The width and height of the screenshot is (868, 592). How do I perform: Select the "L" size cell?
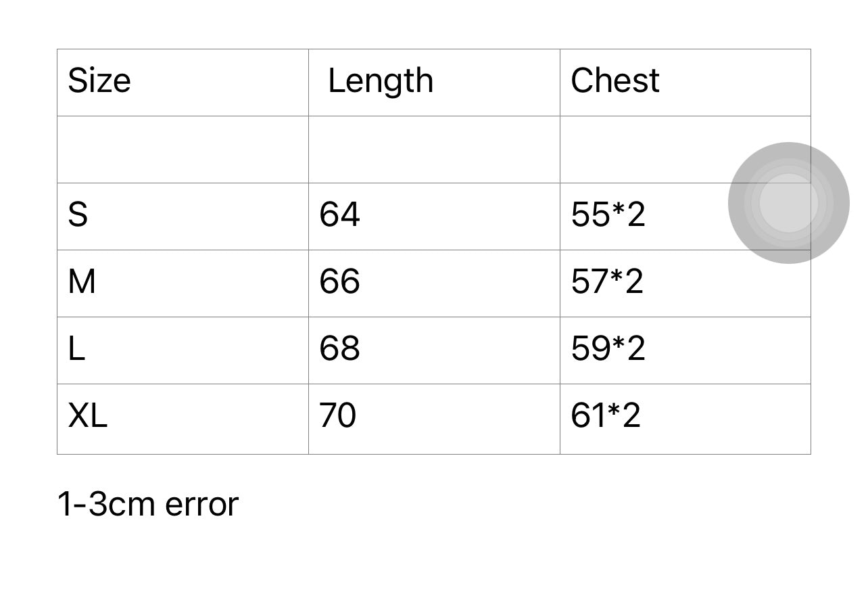point(76,349)
